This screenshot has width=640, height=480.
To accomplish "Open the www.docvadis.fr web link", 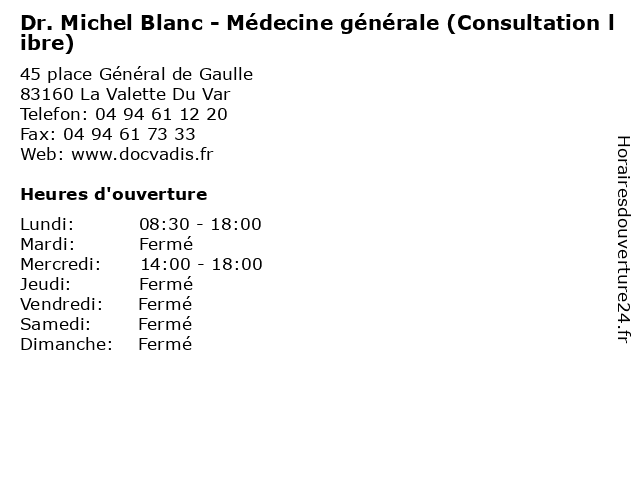I will pyautogui.click(x=142, y=154).
